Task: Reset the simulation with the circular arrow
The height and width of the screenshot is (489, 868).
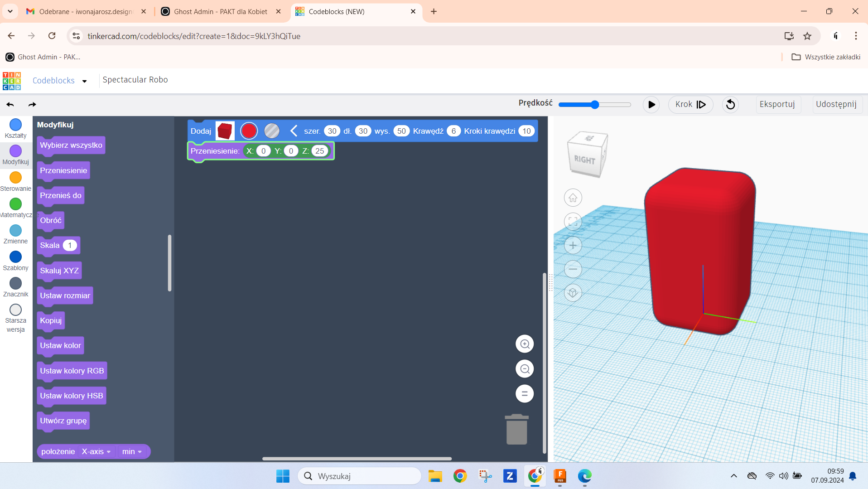Action: 730,104
